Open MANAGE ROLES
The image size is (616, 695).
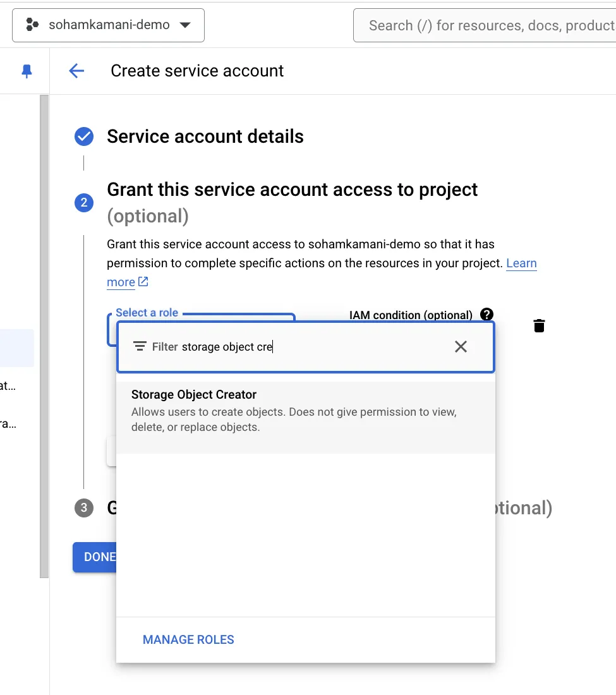(188, 639)
